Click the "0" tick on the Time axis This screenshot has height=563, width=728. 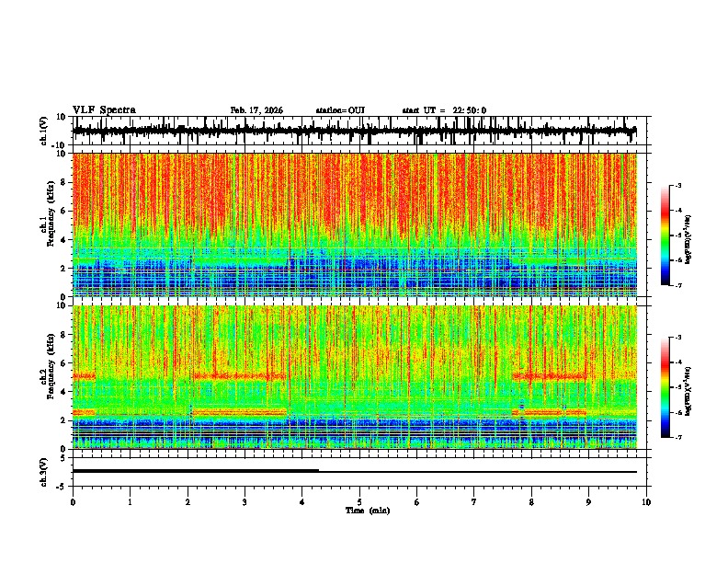click(x=73, y=502)
